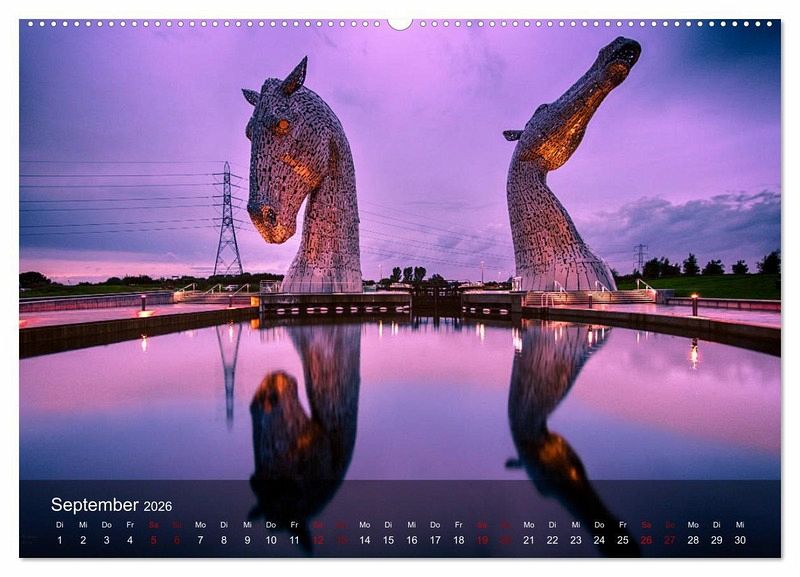The width and height of the screenshot is (800, 577).
Task: Click the 'September' month title
Action: [94, 505]
